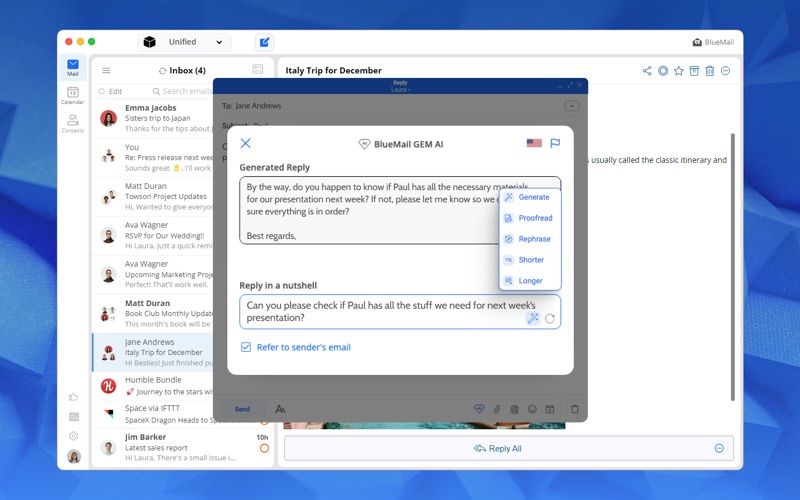Click the trash icon in email header
The width and height of the screenshot is (800, 500).
(x=710, y=71)
